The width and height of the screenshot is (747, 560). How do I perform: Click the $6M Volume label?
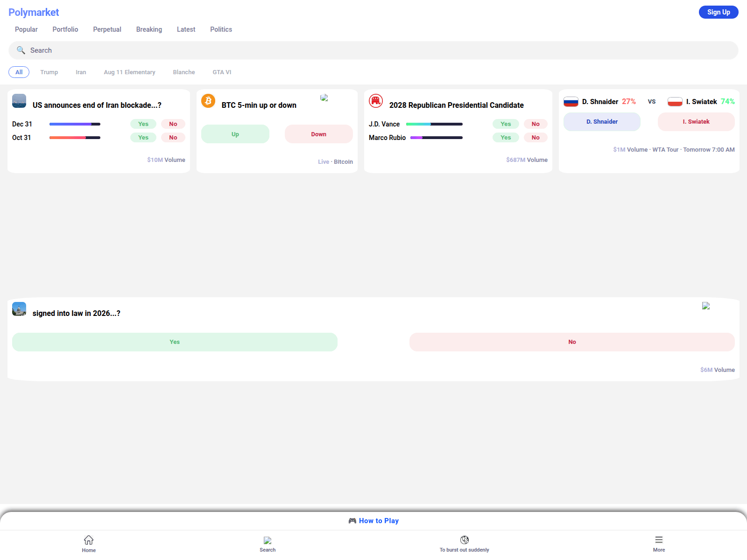pos(717,370)
